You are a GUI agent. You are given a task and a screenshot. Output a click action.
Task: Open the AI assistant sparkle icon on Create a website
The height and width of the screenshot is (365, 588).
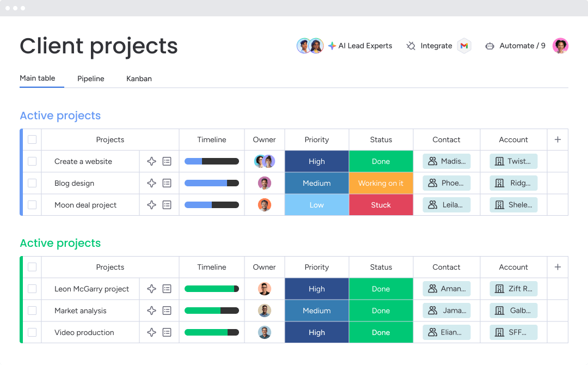152,161
